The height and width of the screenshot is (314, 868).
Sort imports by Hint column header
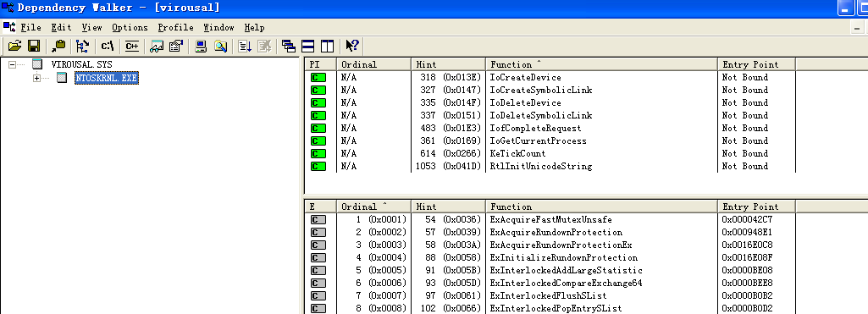pos(448,64)
